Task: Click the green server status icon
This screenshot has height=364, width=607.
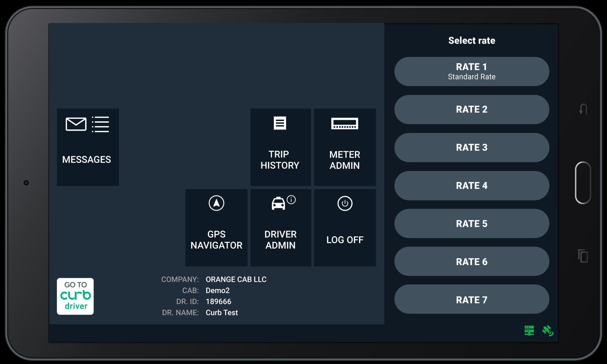Action: click(x=529, y=331)
